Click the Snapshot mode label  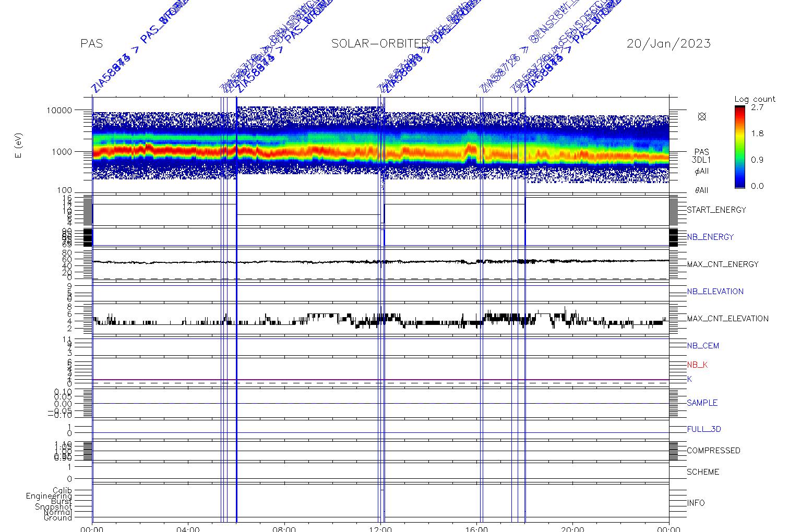click(x=54, y=507)
